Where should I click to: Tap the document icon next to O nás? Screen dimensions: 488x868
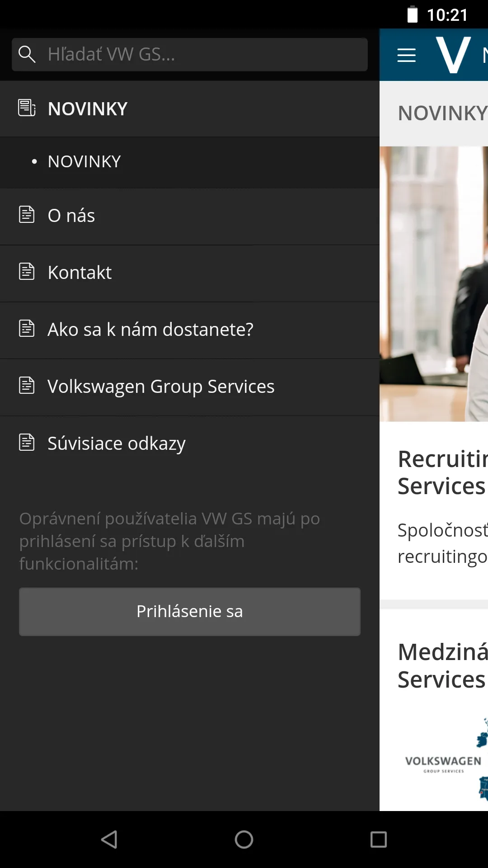point(27,215)
